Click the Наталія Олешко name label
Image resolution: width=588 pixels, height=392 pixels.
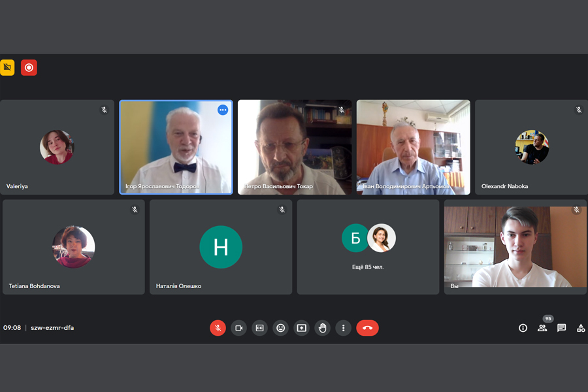pos(178,286)
